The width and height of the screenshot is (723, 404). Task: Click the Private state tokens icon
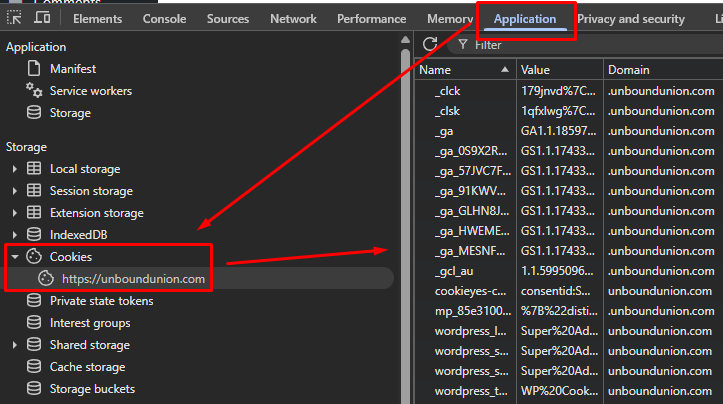pos(34,301)
